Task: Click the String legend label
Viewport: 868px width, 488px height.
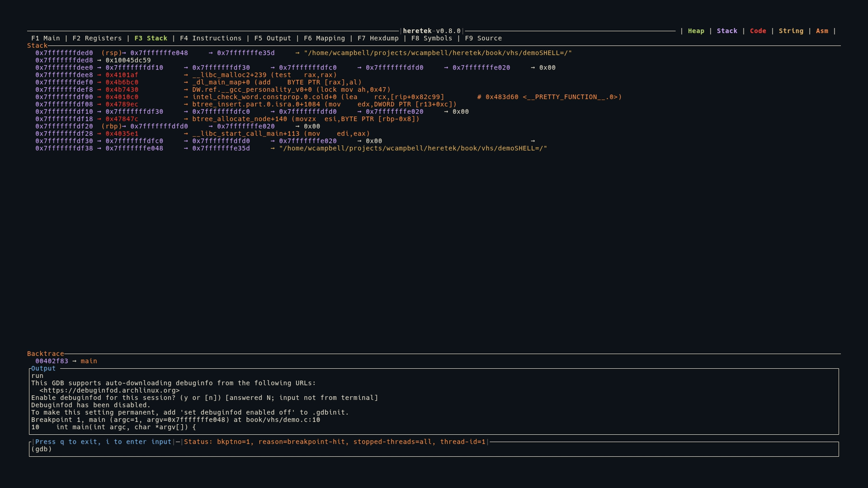Action: point(791,31)
